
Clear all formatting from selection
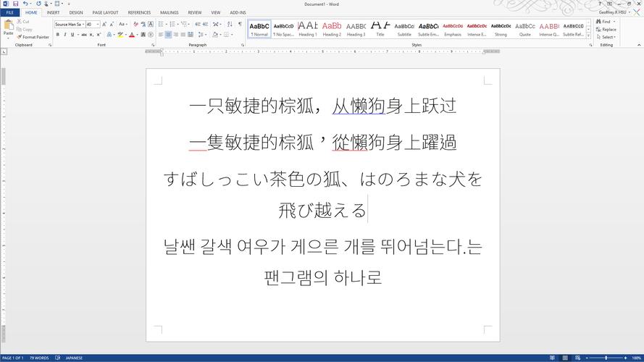point(135,25)
